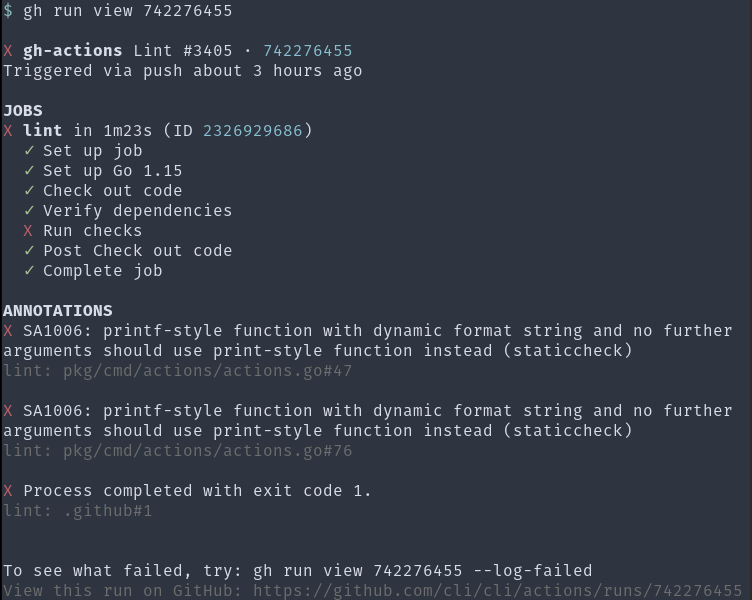The height and width of the screenshot is (600, 752).
Task: Click the red X beside gh-actions
Action: (8, 51)
